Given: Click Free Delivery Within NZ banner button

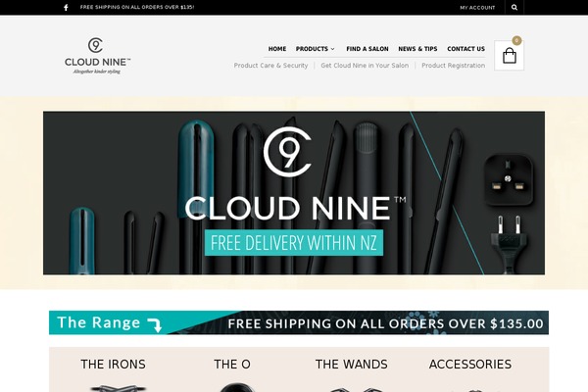Looking at the screenshot, I should coord(294,243).
